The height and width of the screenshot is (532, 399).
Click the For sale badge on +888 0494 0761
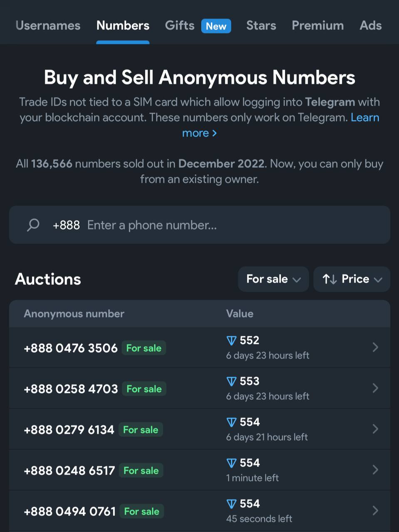141,511
